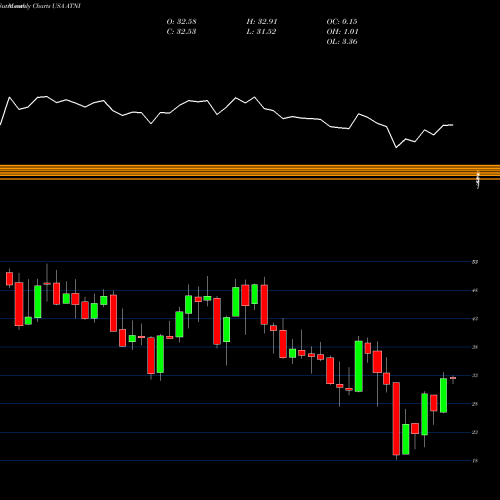Click the OL: 3.36 value
Viewport: 500px width, 500px height.
click(342, 42)
